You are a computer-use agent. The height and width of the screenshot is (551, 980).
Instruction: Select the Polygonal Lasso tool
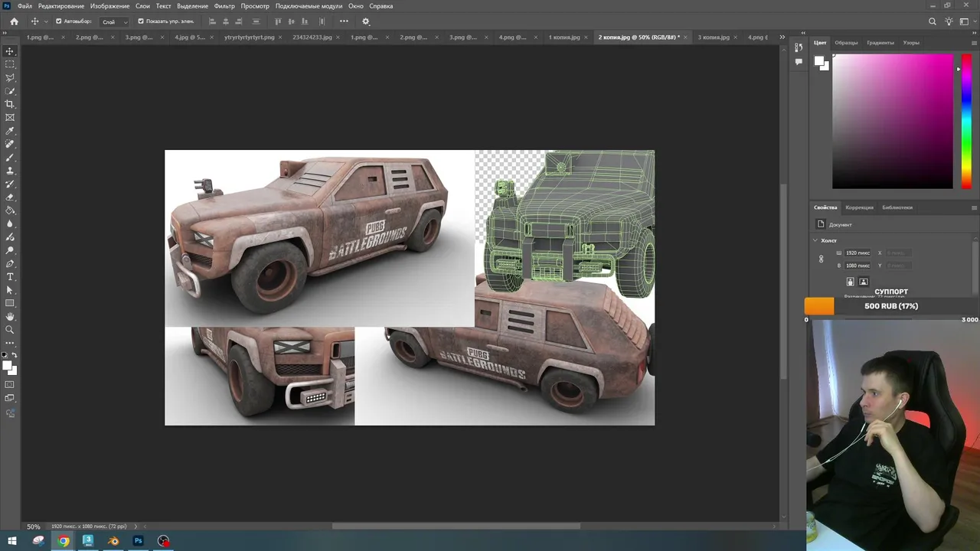[10, 78]
